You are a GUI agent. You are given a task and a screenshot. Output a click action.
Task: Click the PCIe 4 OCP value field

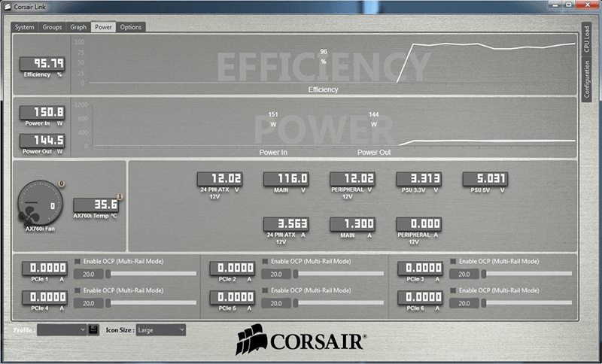[x=88, y=303]
